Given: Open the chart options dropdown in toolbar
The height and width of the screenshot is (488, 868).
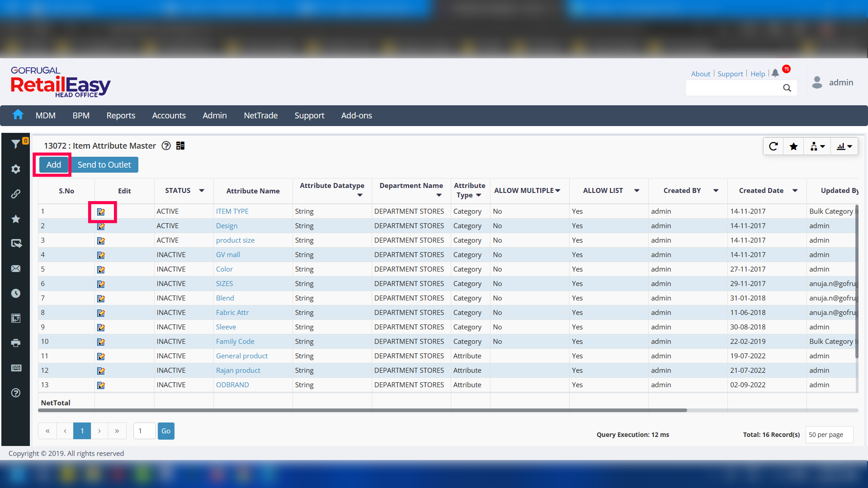Looking at the screenshot, I should pos(844,146).
